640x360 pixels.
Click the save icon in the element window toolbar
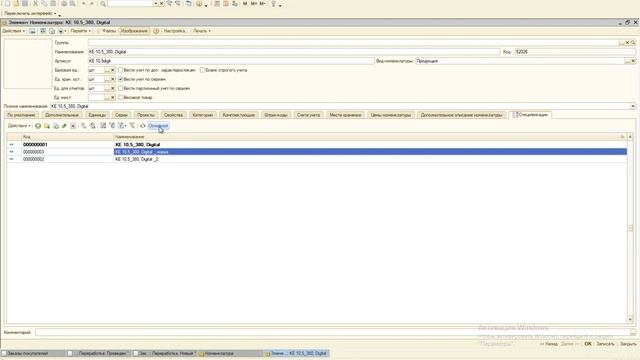(x=33, y=31)
